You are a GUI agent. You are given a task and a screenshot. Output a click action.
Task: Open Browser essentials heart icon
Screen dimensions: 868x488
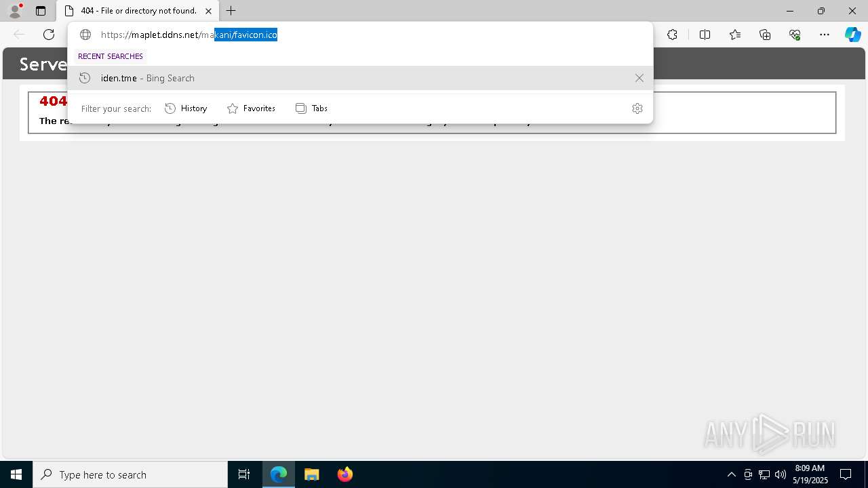[795, 35]
